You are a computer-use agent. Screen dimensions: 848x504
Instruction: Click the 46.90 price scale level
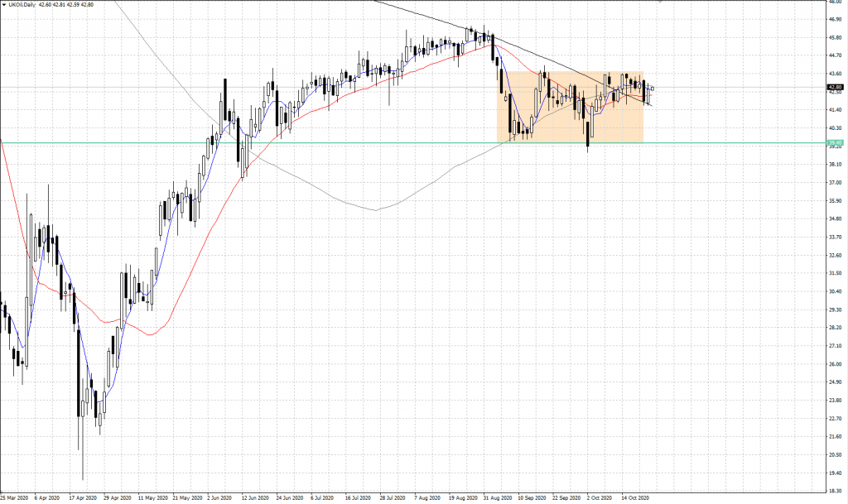pyautogui.click(x=835, y=18)
